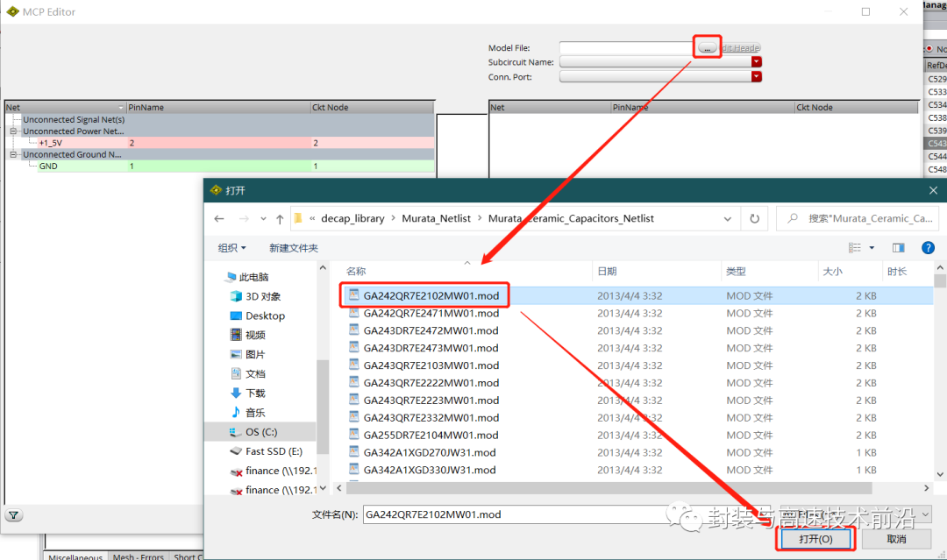Select file GA242QR7E2102MW01.mod
This screenshot has width=947, height=560.
click(x=431, y=295)
